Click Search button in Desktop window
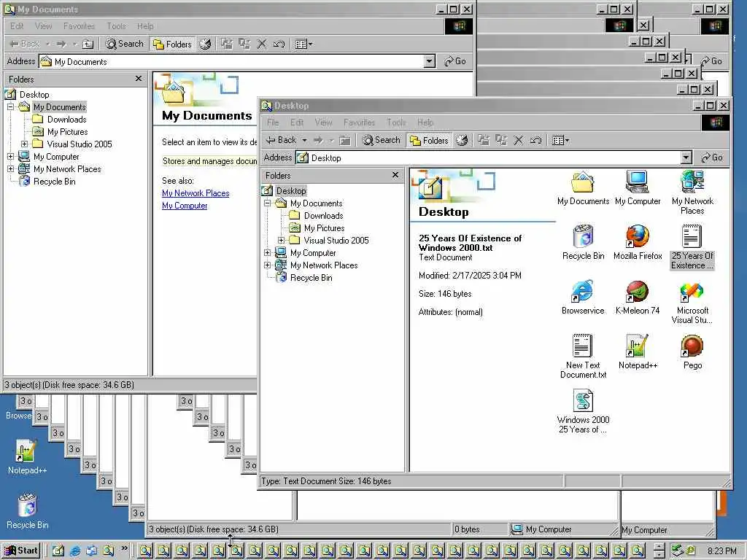 (x=381, y=140)
